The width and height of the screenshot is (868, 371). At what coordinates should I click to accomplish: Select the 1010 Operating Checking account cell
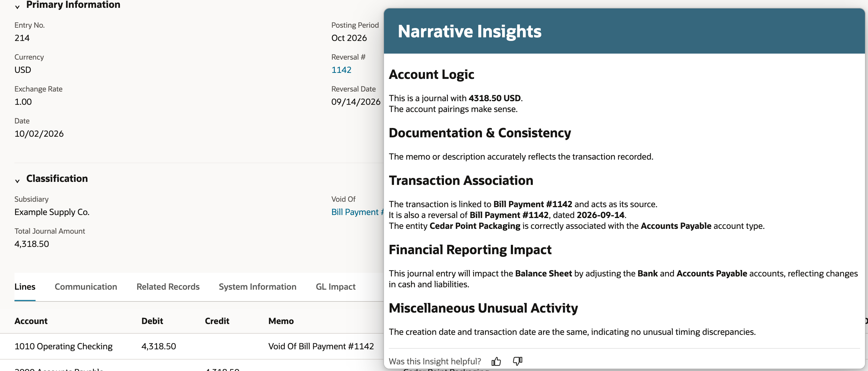pyautogui.click(x=63, y=346)
